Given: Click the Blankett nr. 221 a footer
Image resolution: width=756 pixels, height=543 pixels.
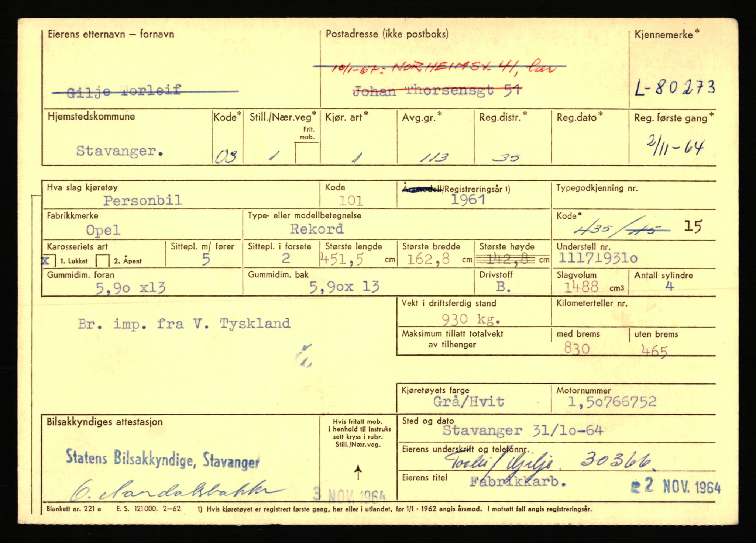Looking at the screenshot, I should tap(73, 509).
